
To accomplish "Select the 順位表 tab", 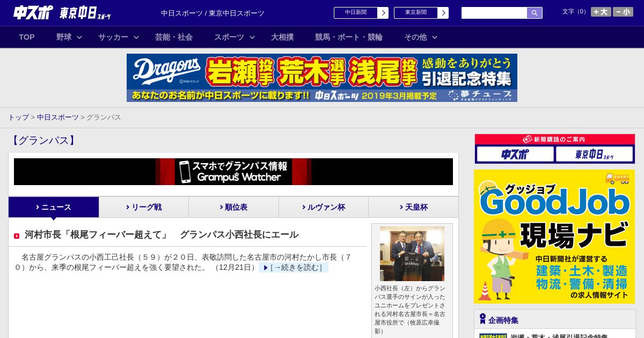I will point(233,207).
